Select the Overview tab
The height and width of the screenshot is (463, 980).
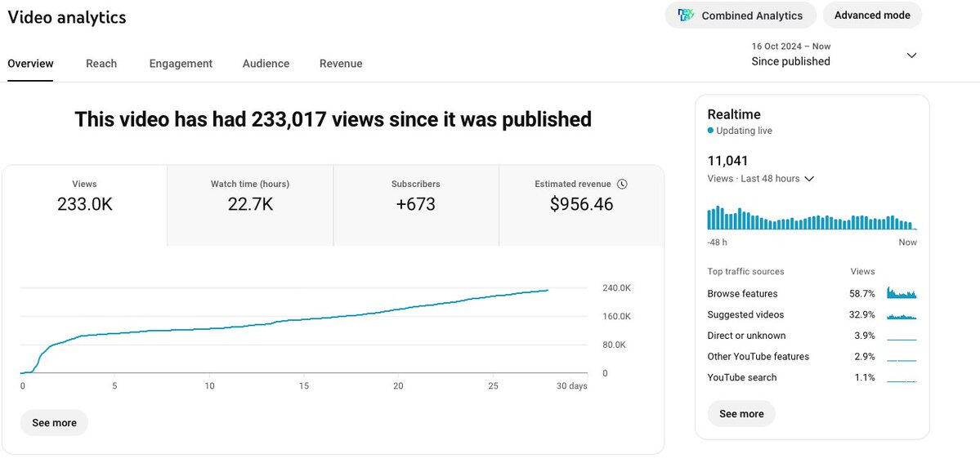pyautogui.click(x=30, y=64)
